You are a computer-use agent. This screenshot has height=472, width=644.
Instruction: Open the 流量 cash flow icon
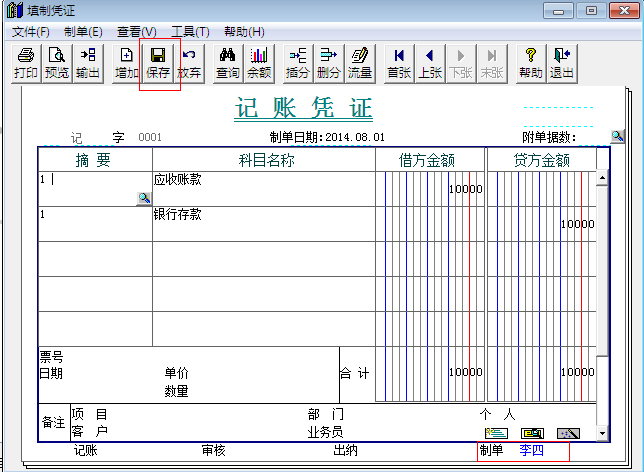pos(359,63)
